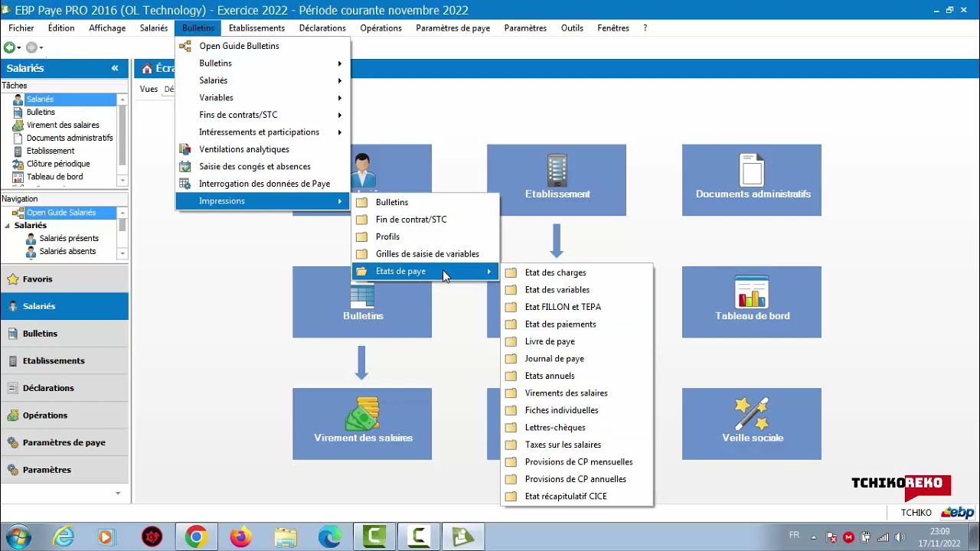Open the Déclarations sidebar section
The width and height of the screenshot is (980, 551).
[x=65, y=388]
